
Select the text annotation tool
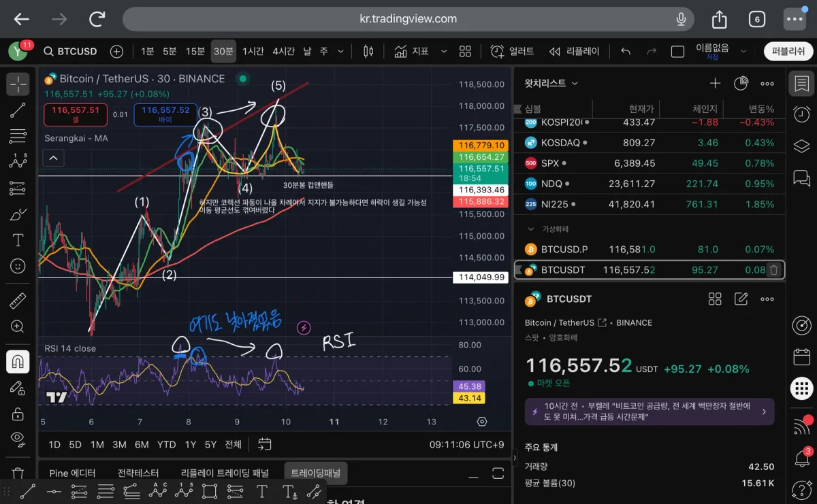[x=18, y=240]
